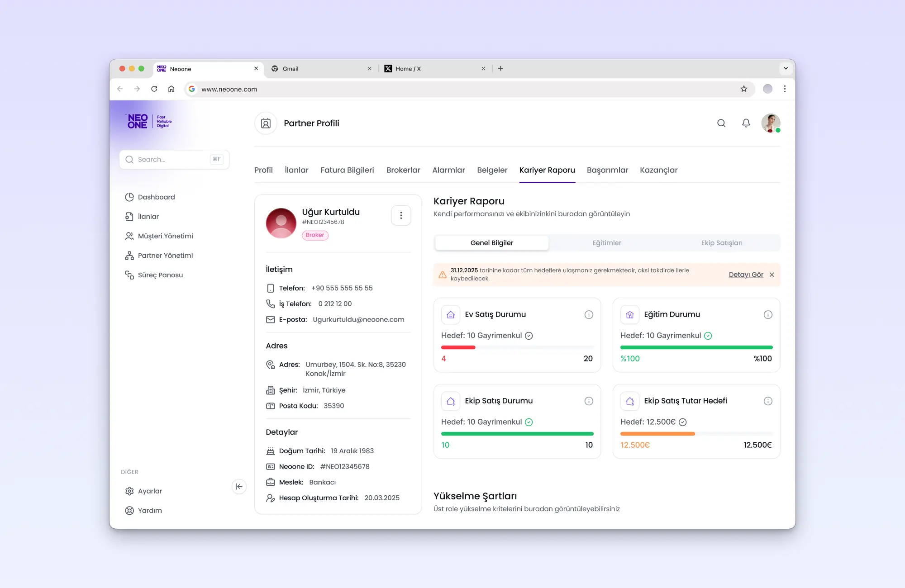905x588 pixels.
Task: Click the browser reload icon
Action: point(154,89)
